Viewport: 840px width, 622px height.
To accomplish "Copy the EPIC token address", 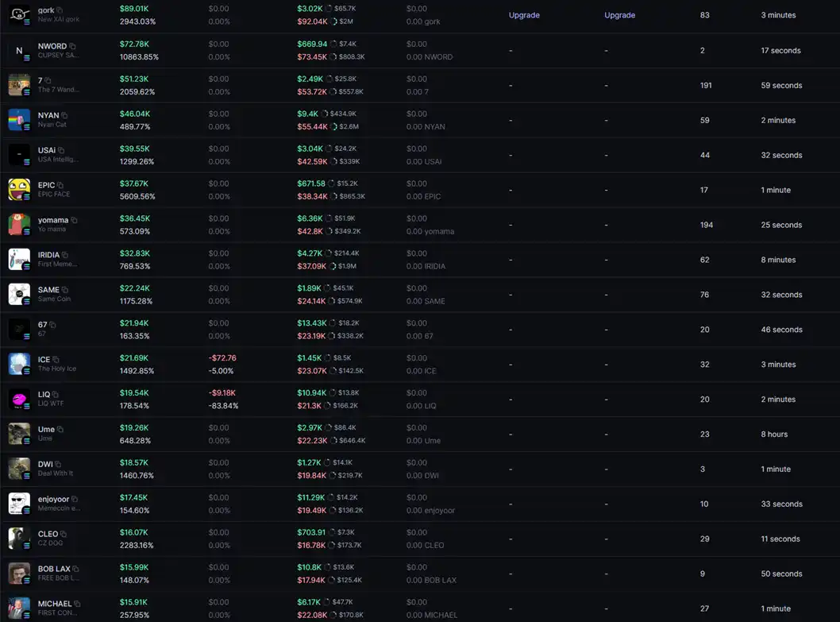I will 60,186.
